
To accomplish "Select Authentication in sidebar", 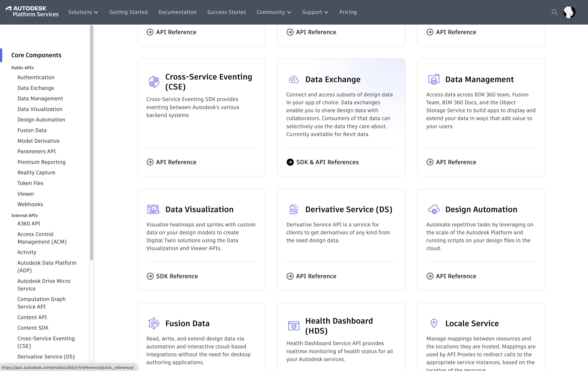I will click(36, 77).
